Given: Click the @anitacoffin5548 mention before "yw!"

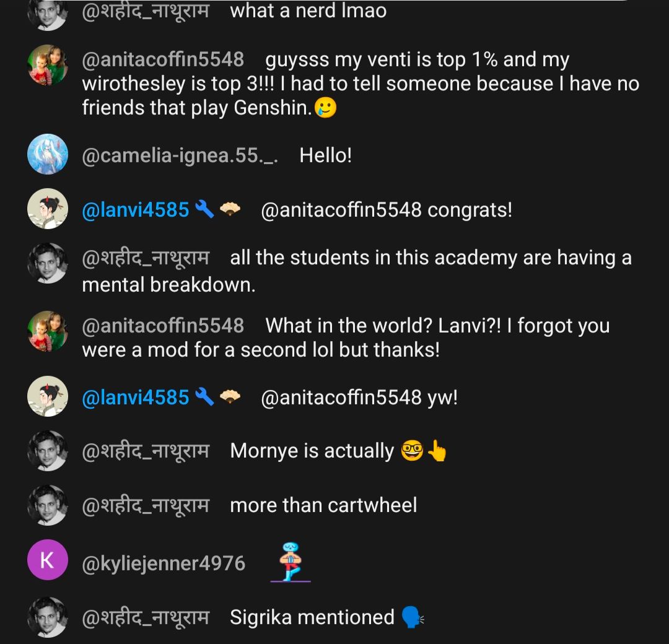Looking at the screenshot, I should point(341,397).
